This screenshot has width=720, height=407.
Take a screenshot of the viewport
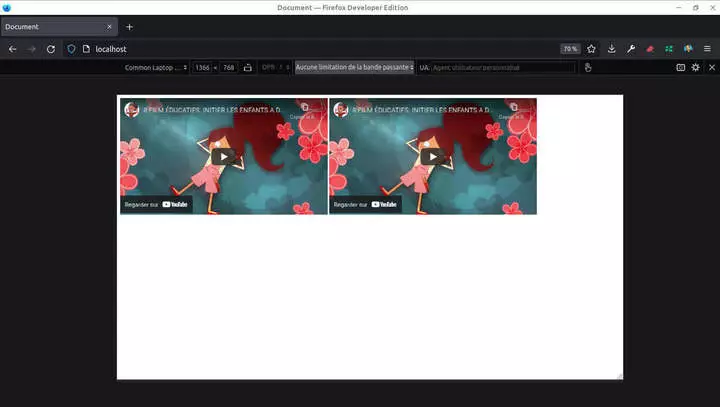[681, 68]
